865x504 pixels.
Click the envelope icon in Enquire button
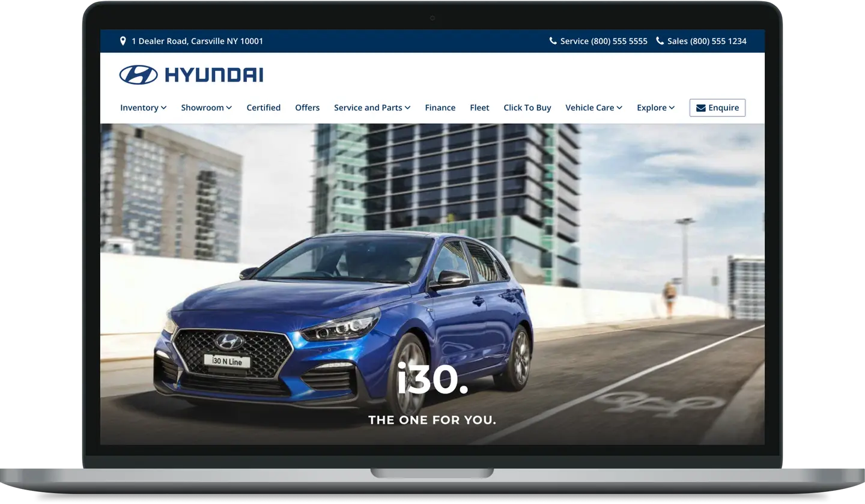[x=700, y=108]
